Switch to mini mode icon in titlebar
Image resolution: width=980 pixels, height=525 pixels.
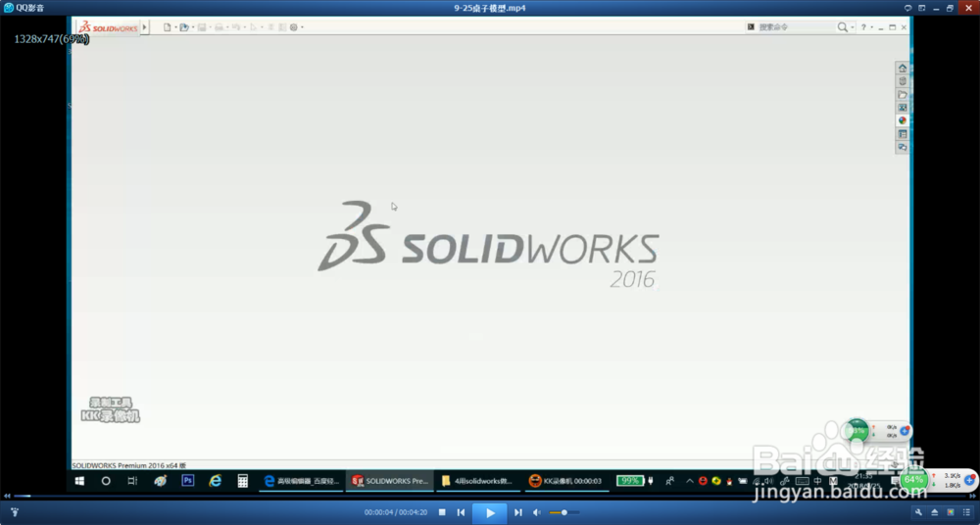pos(922,8)
